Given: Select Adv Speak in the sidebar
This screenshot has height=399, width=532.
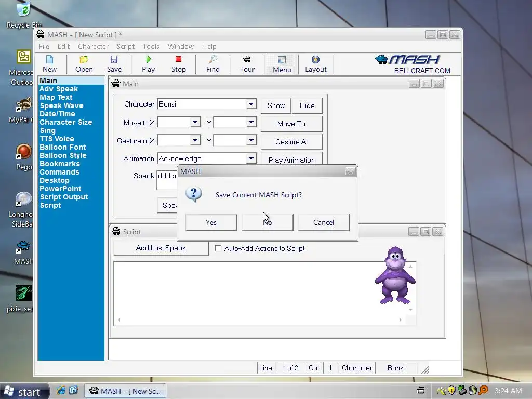Looking at the screenshot, I should (59, 89).
